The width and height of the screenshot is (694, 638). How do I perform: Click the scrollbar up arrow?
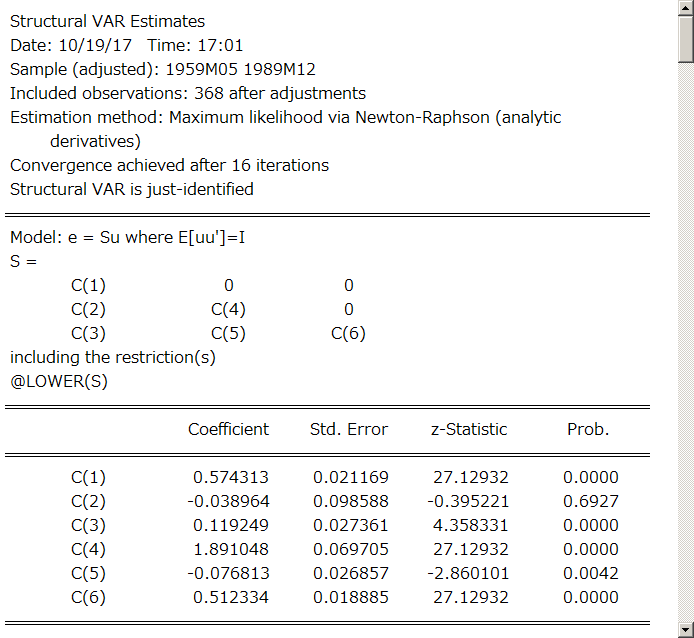tap(686, 8)
